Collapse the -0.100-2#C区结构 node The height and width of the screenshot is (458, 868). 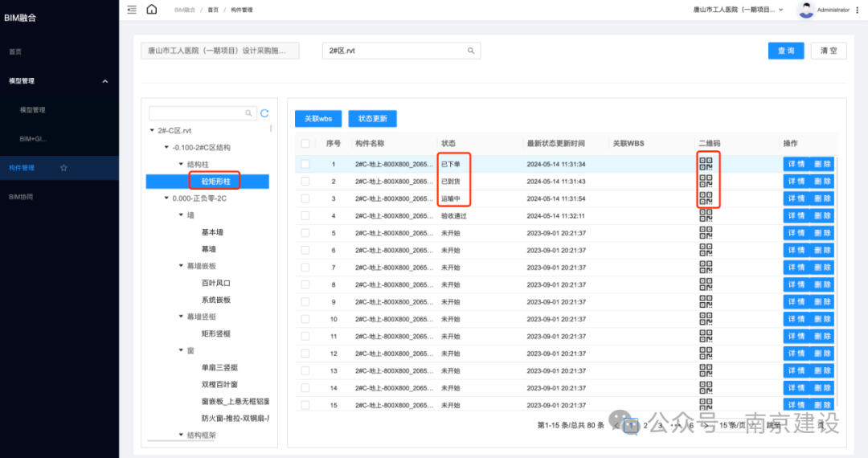pos(166,147)
